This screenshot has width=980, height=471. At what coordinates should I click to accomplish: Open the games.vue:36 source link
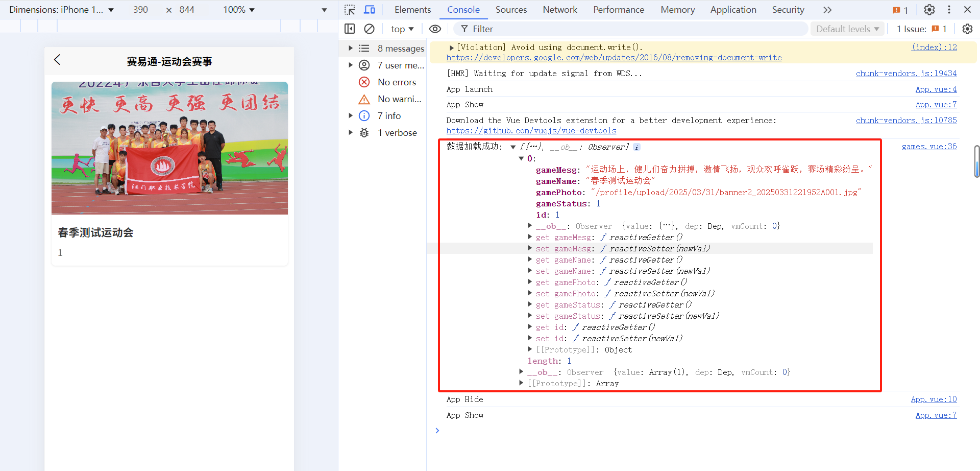tap(929, 147)
